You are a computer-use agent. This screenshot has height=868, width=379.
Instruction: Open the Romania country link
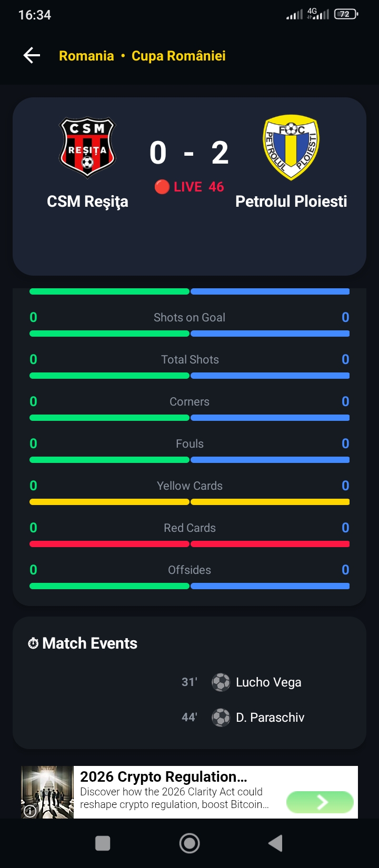pyautogui.click(x=86, y=56)
